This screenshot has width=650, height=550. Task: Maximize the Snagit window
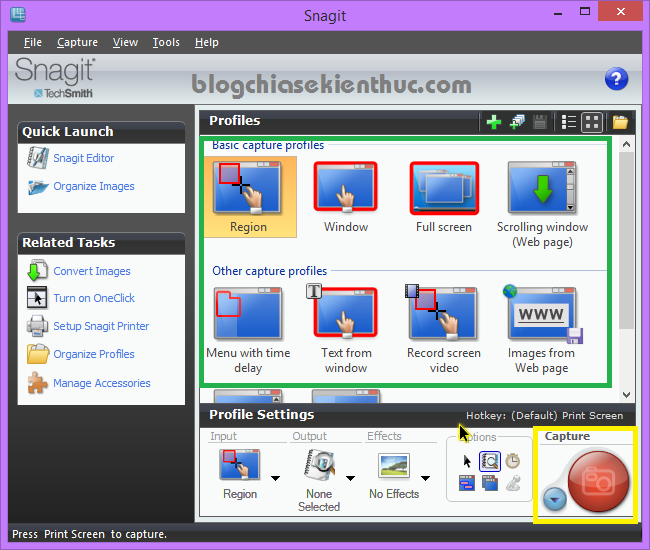click(585, 12)
